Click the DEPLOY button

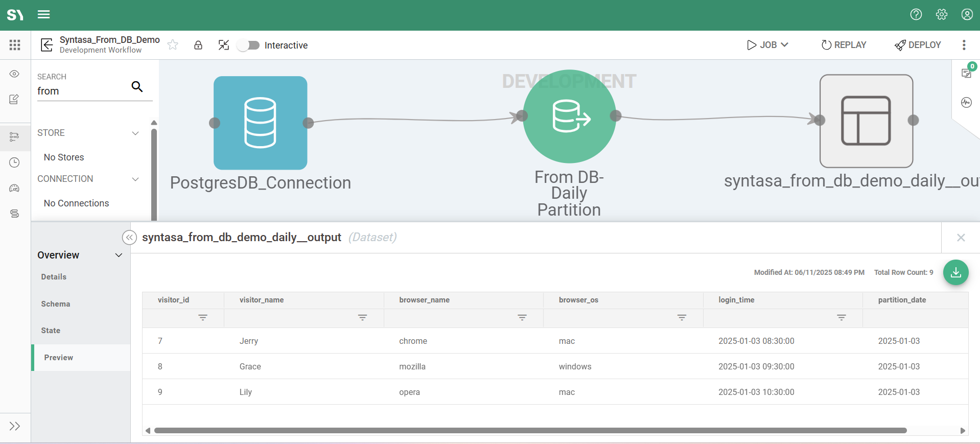coord(918,45)
